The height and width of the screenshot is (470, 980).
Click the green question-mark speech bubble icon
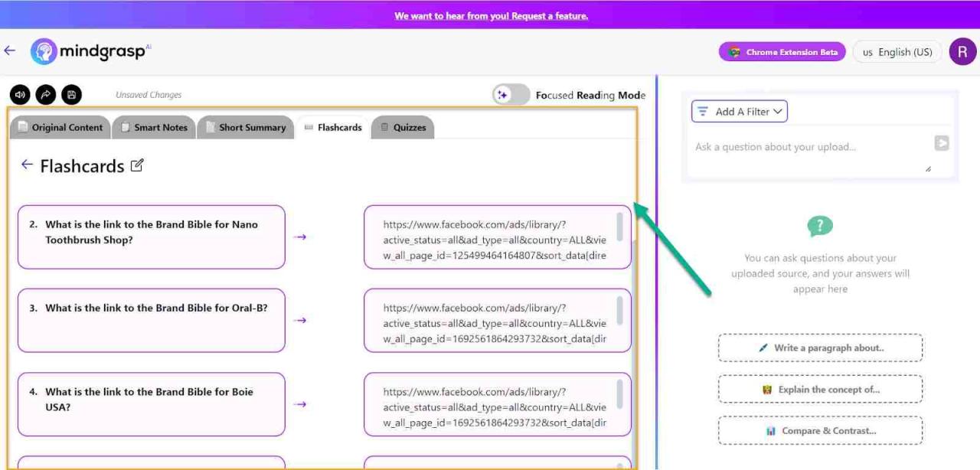tap(820, 227)
